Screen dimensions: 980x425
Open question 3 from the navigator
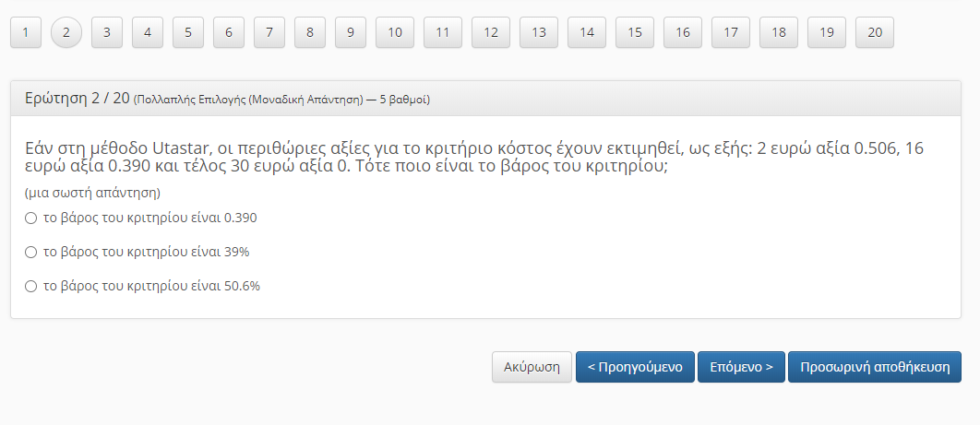(x=107, y=32)
